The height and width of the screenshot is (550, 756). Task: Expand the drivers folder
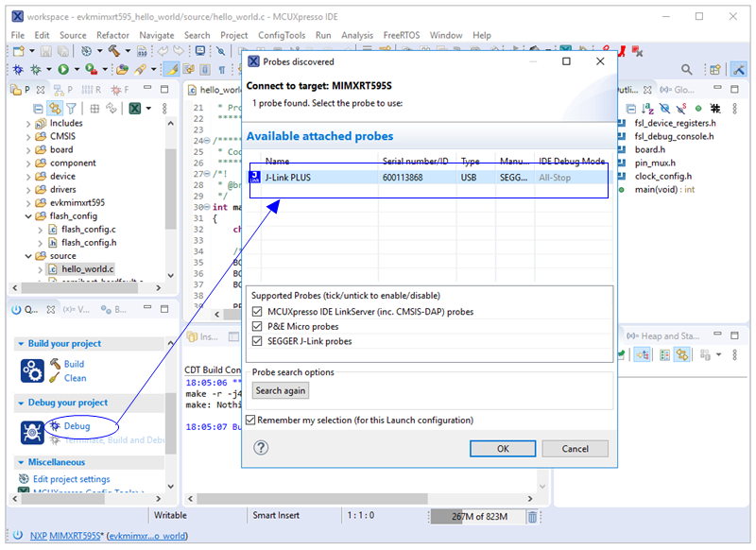tap(28, 190)
